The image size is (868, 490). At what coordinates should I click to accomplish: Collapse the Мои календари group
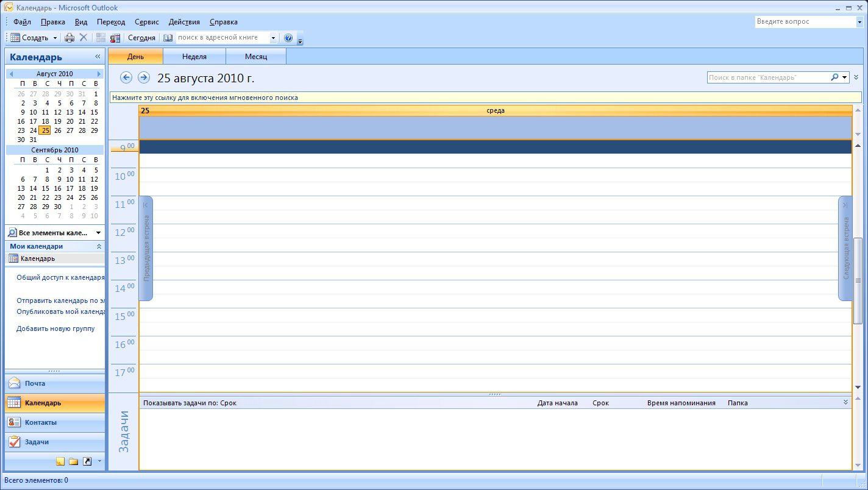click(99, 246)
